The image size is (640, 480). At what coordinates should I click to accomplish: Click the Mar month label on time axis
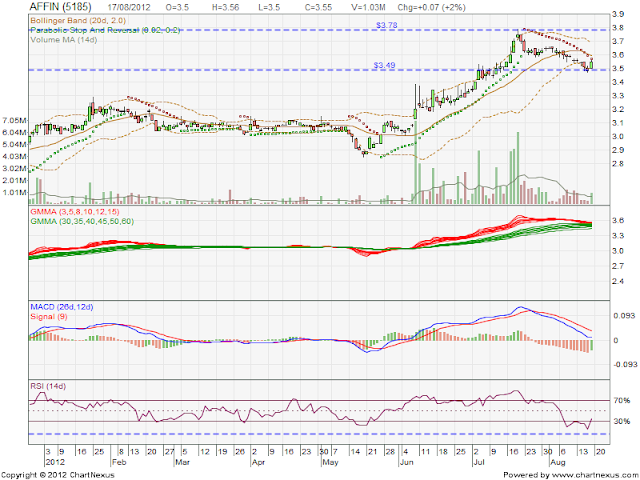(x=182, y=462)
